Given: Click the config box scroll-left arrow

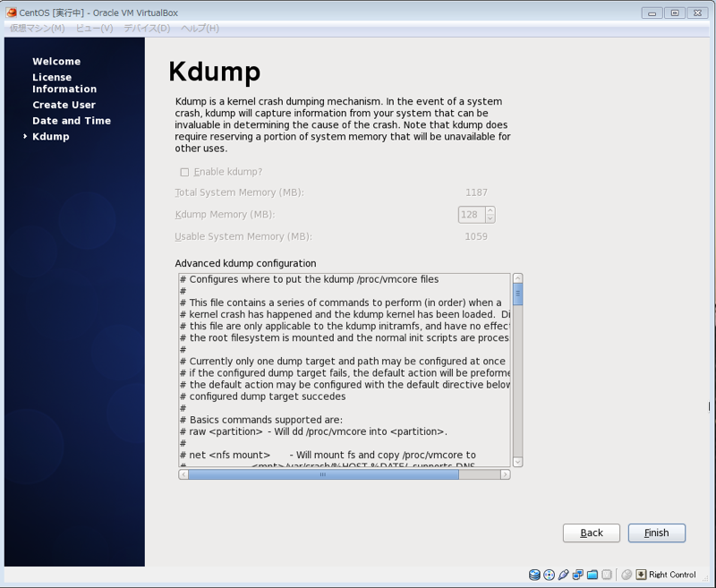Looking at the screenshot, I should tap(183, 474).
